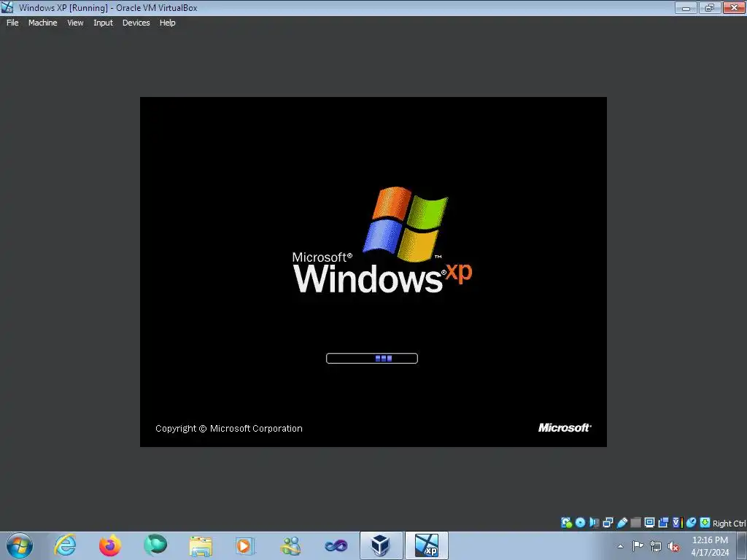This screenshot has width=747, height=560.
Task: Open the green globe browser taskbar icon
Action: (x=155, y=545)
